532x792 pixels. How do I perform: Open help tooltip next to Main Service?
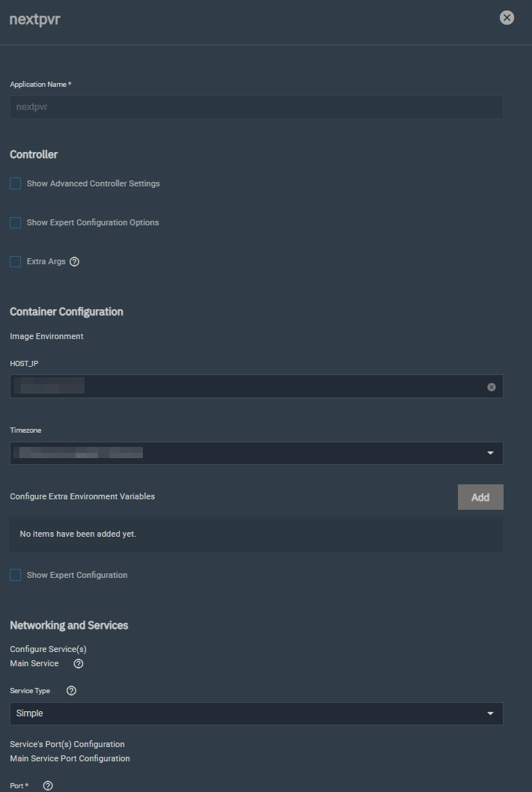(x=79, y=664)
